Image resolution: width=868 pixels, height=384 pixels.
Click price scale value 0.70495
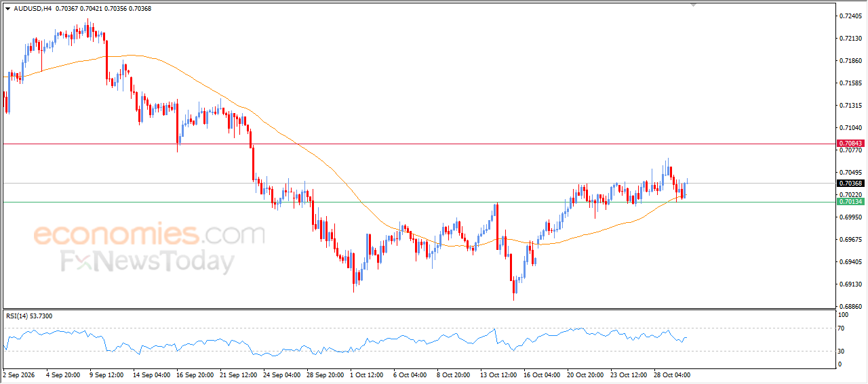coord(850,173)
